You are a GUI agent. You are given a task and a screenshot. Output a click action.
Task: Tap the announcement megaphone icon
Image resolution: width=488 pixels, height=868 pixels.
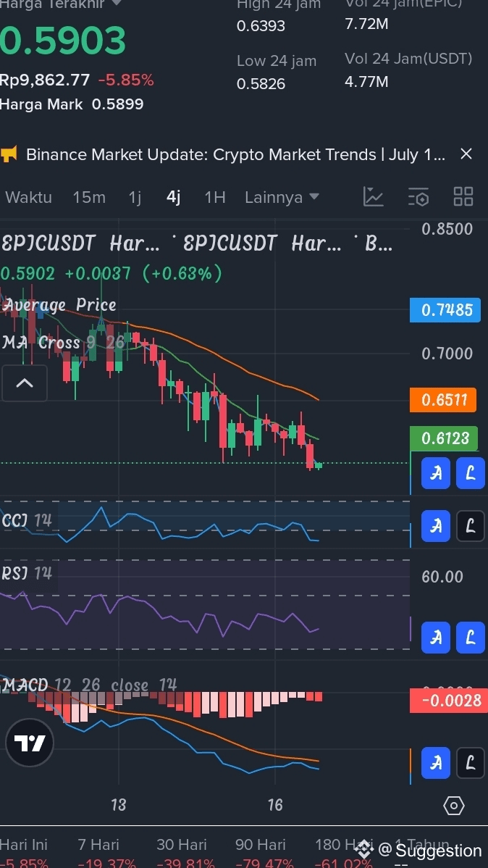click(9, 154)
